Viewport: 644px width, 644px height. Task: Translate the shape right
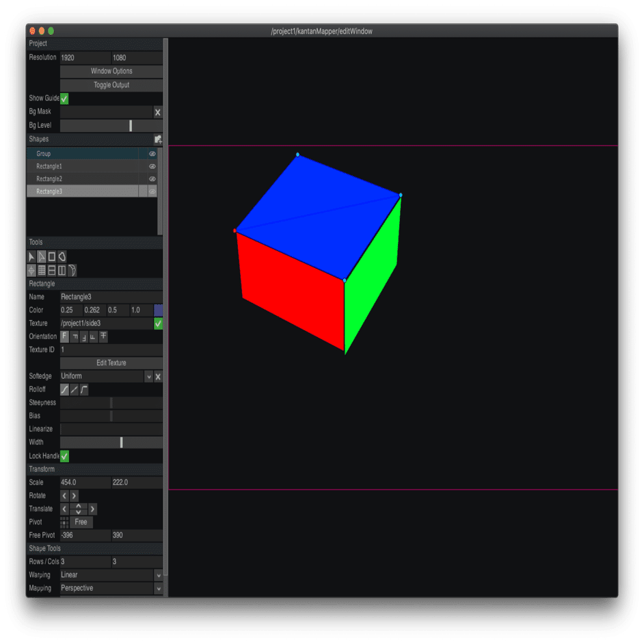[x=92, y=509]
